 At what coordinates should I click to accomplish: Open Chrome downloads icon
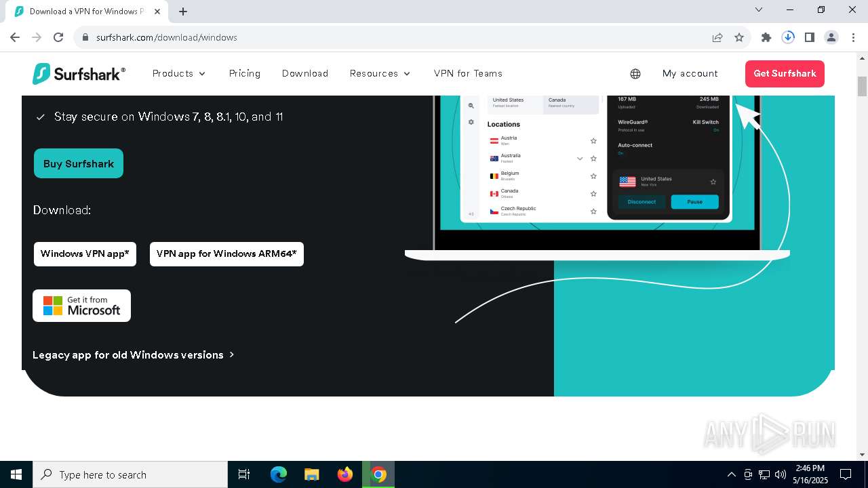(788, 37)
